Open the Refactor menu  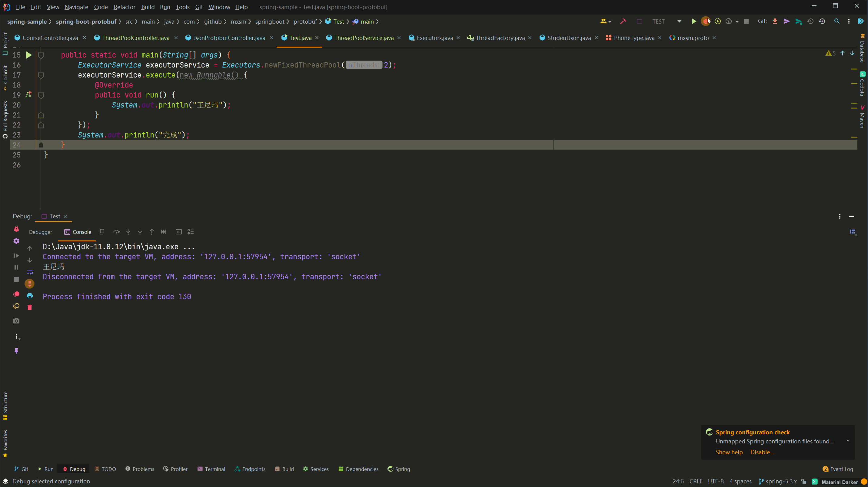click(x=124, y=7)
